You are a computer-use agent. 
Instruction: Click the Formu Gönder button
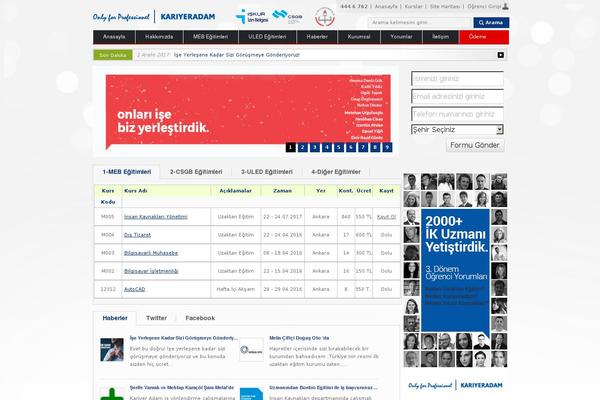[x=475, y=145]
